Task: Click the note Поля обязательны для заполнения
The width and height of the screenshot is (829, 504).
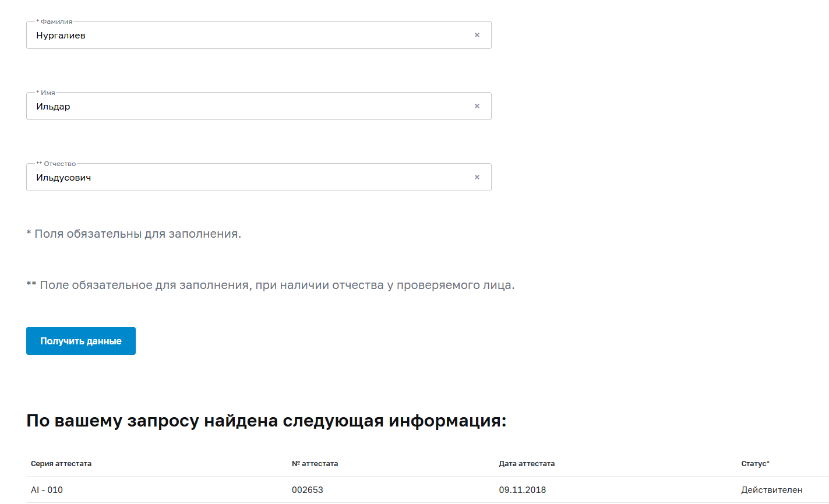Action: (133, 234)
